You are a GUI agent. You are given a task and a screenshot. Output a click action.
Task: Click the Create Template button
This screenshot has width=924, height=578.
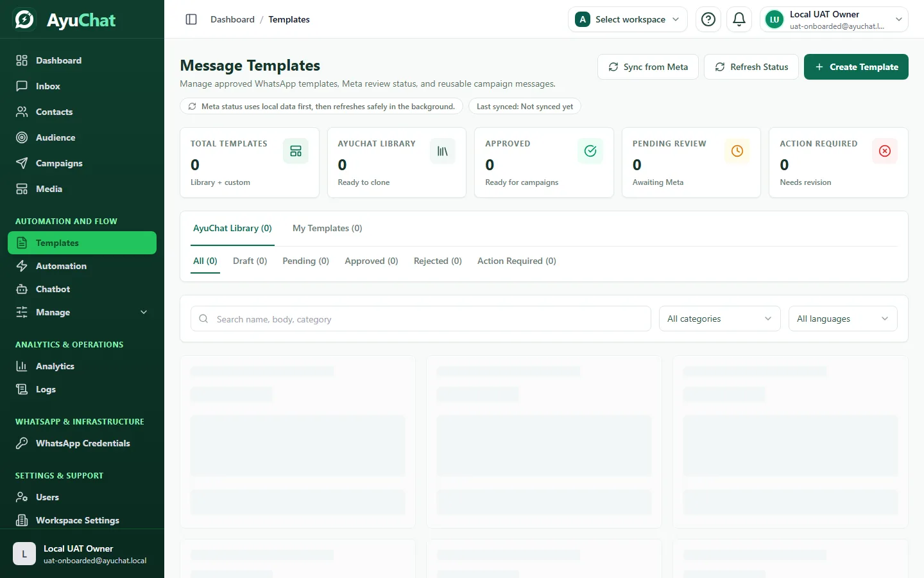(x=856, y=67)
